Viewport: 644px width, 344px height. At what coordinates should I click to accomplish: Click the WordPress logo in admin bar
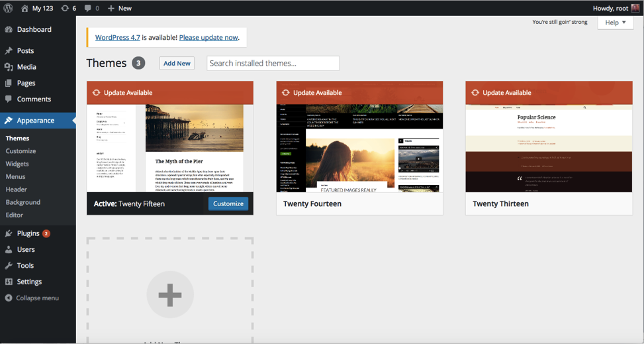tap(8, 8)
